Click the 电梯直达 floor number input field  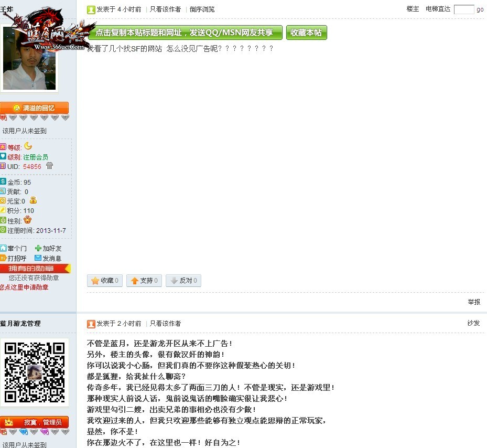(x=463, y=9)
